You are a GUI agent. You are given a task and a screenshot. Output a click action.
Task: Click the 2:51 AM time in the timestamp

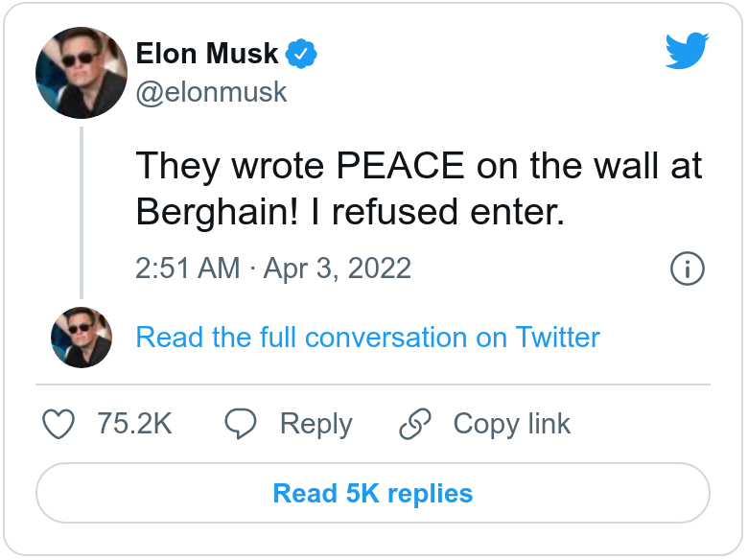(x=188, y=268)
